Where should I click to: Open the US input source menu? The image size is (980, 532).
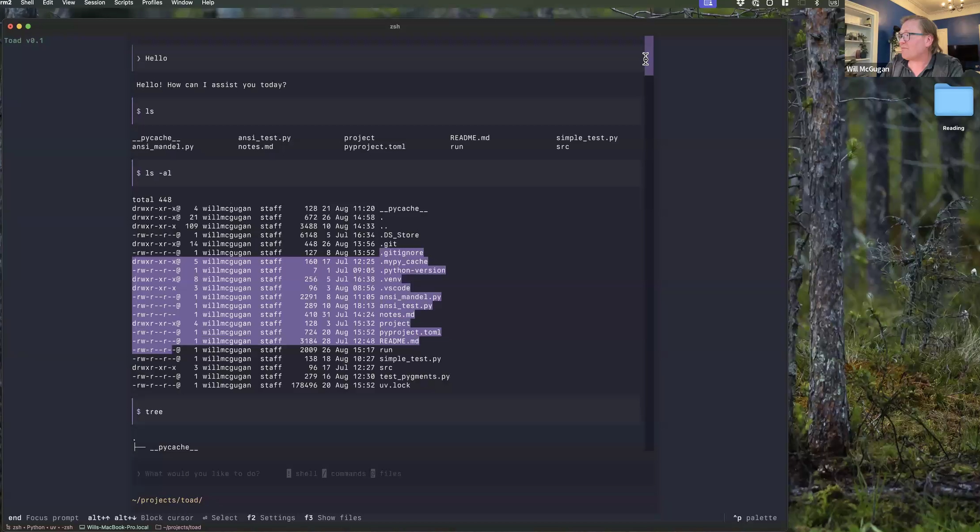833,3
